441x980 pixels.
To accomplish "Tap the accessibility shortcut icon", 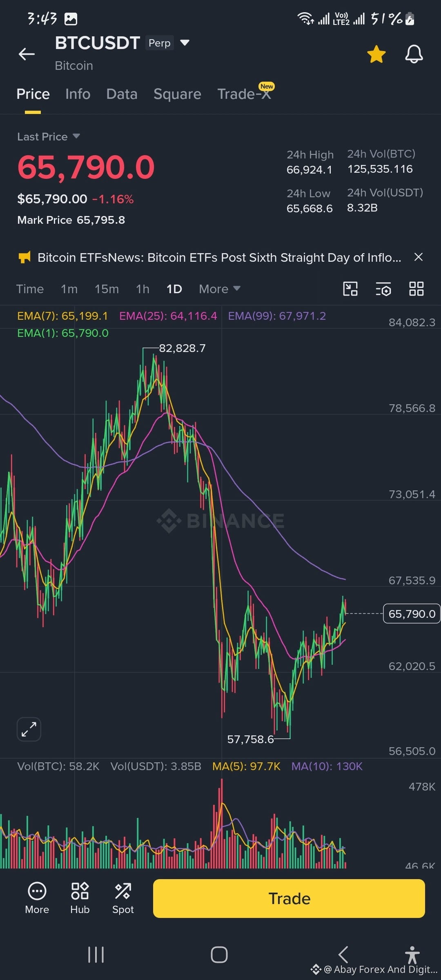I will click(x=412, y=955).
